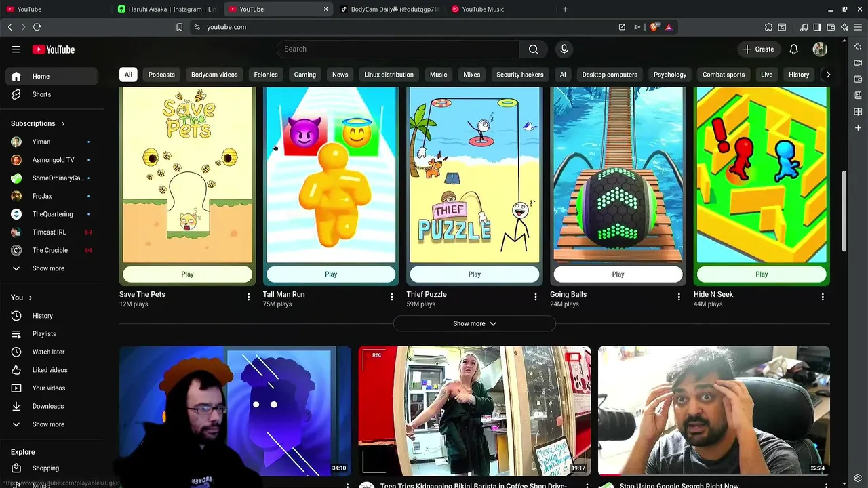The image size is (868, 488).
Task: Click the Create button
Action: click(x=758, y=49)
